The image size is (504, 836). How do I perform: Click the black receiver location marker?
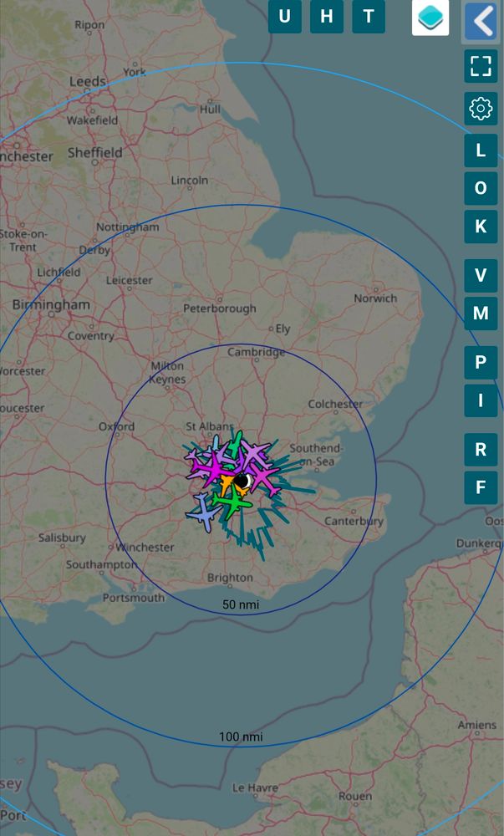[242, 481]
